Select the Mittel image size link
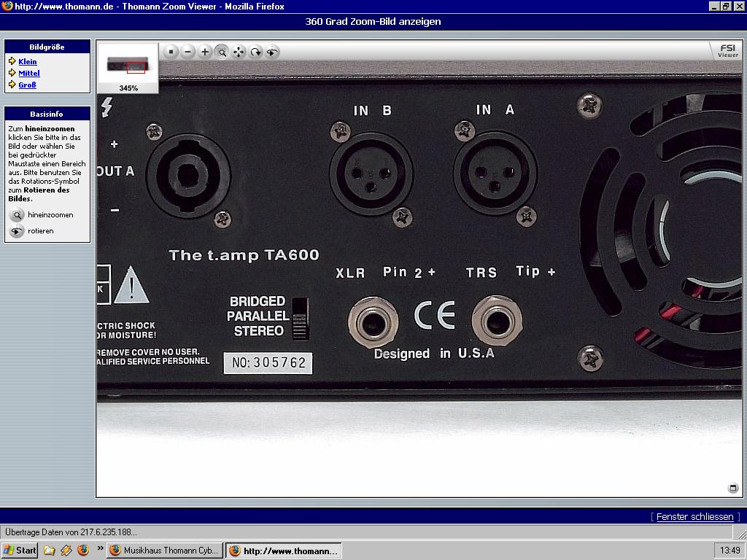The image size is (747, 560). pyautogui.click(x=29, y=74)
